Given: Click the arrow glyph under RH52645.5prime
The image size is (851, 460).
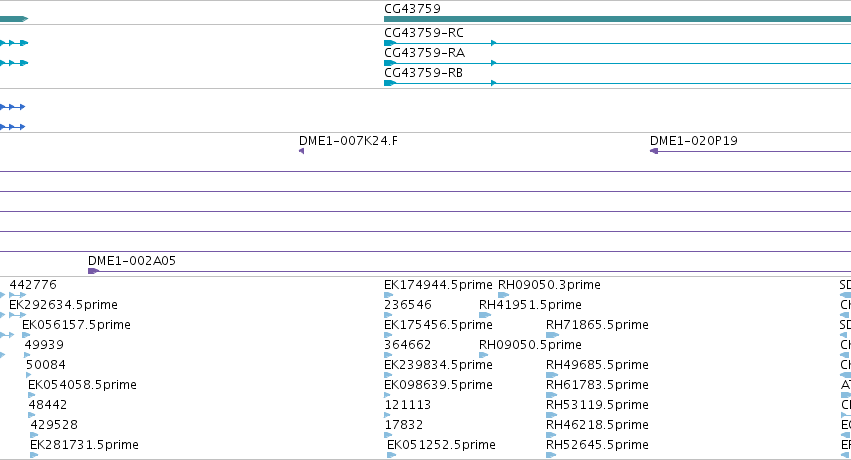Looking at the screenshot, I should [551, 455].
